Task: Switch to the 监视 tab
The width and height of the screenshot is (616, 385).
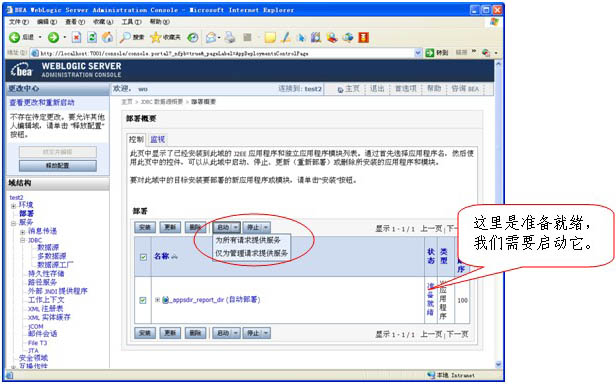Action: pyautogui.click(x=158, y=139)
